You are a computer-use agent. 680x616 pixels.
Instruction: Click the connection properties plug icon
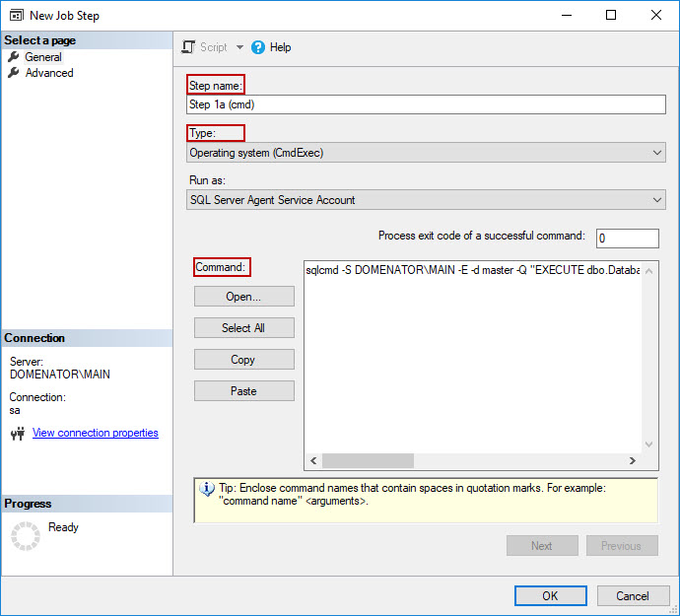18,434
